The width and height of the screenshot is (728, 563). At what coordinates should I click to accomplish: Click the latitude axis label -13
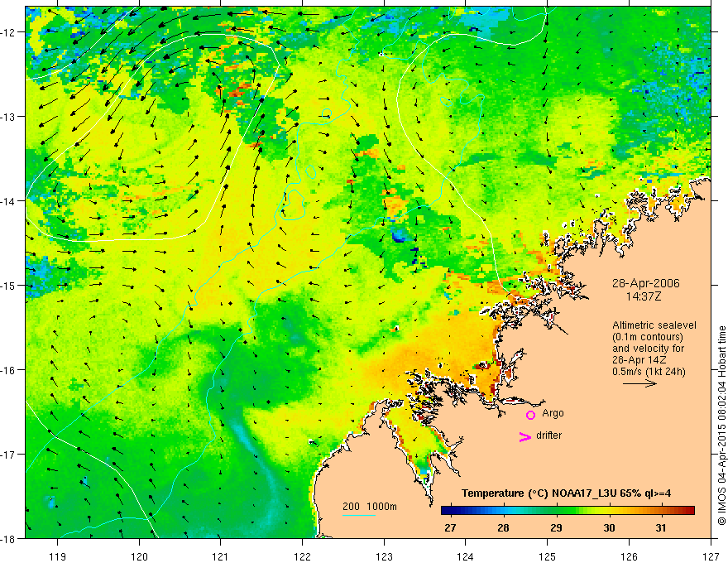(9, 117)
